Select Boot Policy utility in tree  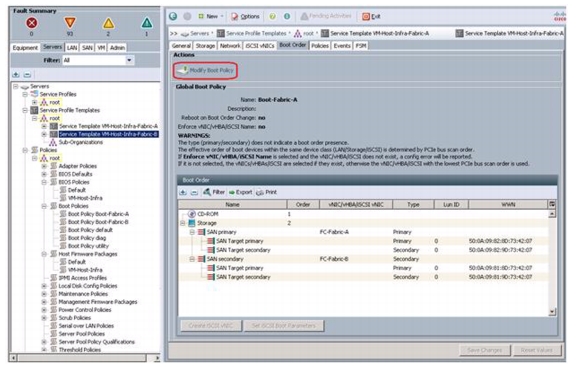point(88,246)
